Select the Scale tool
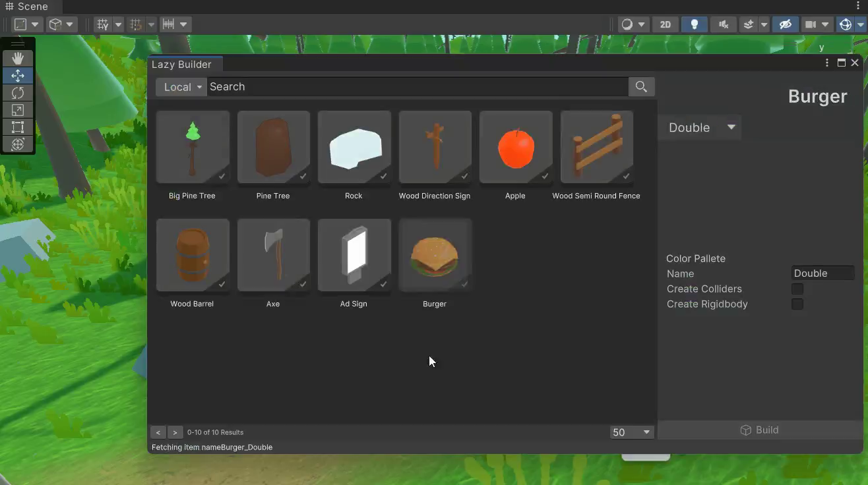 click(x=18, y=110)
